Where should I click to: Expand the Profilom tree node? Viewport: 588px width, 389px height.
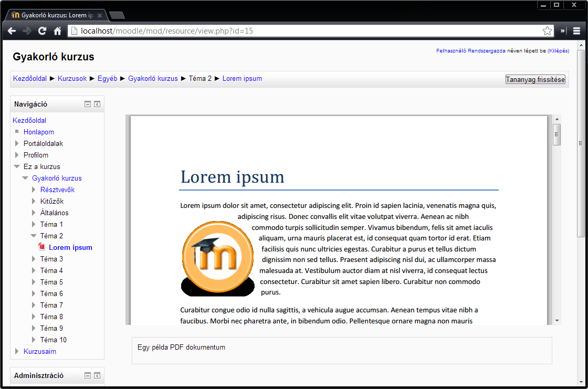tap(16, 155)
